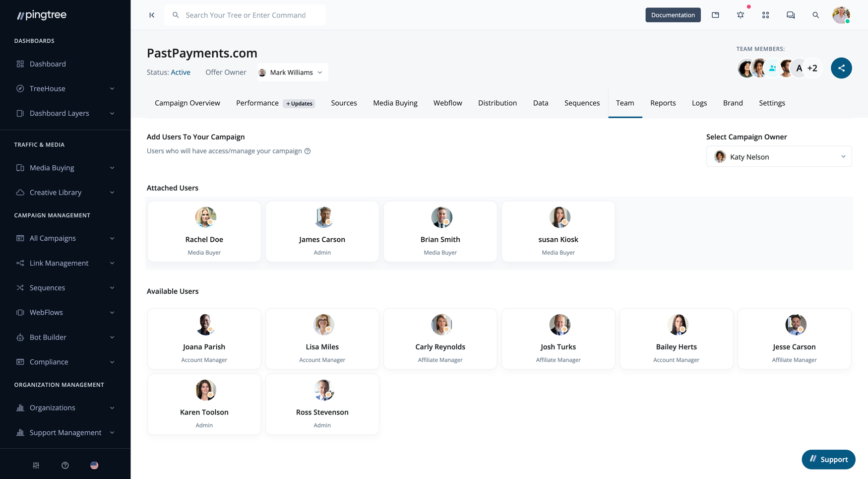Select the Ross Stevenson user card
The height and width of the screenshot is (479, 868).
click(x=322, y=404)
